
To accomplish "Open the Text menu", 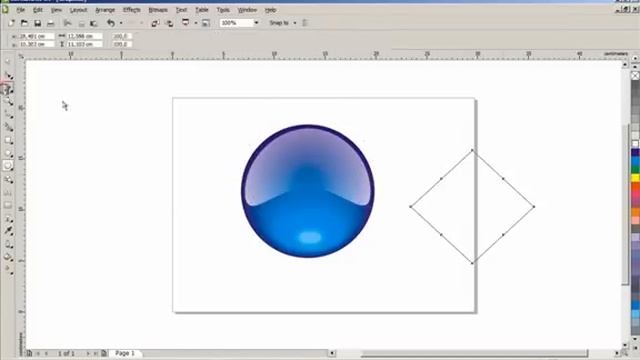I will (x=181, y=10).
